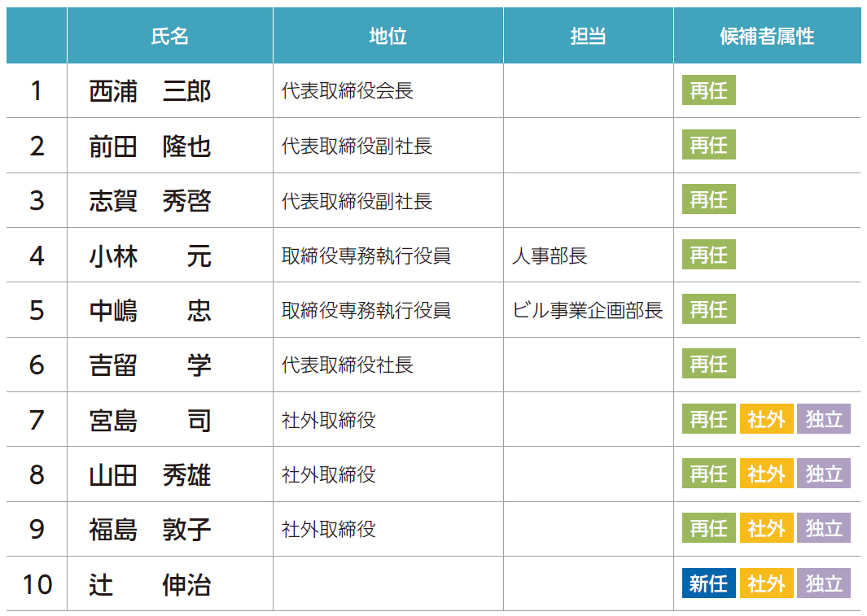Click the 社外 badge in 福島 敦子's row
Viewport: 867px width, 616px height.
[x=766, y=529]
